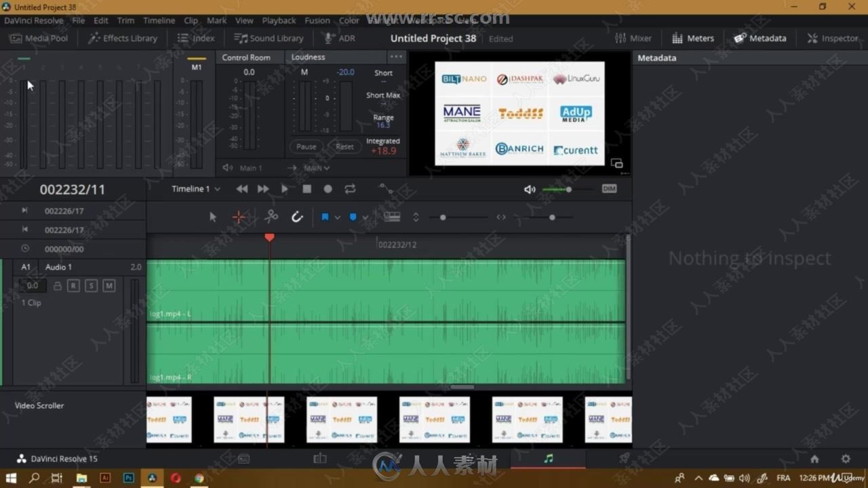
Task: Pause the loudness meter
Action: (306, 146)
